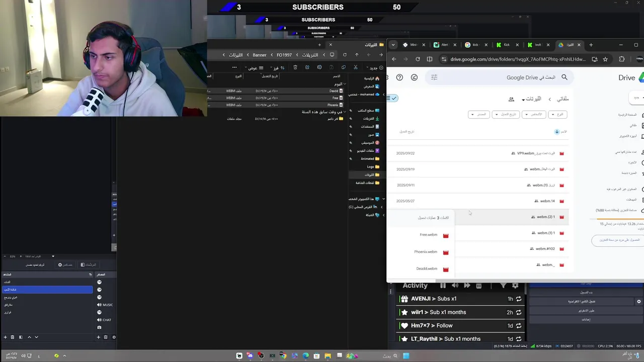This screenshot has height=362, width=644.
Task: Open the Activity panel settings gear
Action: click(x=515, y=285)
